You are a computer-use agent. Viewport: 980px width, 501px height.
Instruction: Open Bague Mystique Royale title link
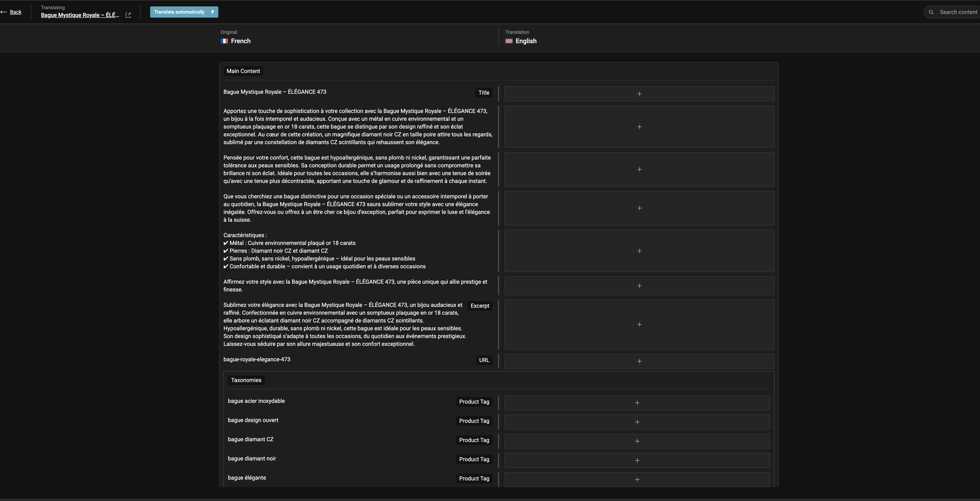coord(80,15)
